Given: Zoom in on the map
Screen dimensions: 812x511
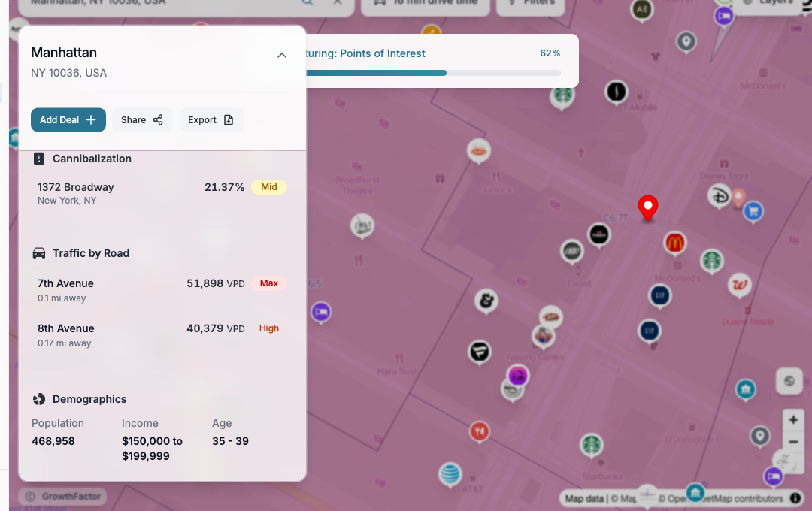Looking at the screenshot, I should [x=792, y=419].
